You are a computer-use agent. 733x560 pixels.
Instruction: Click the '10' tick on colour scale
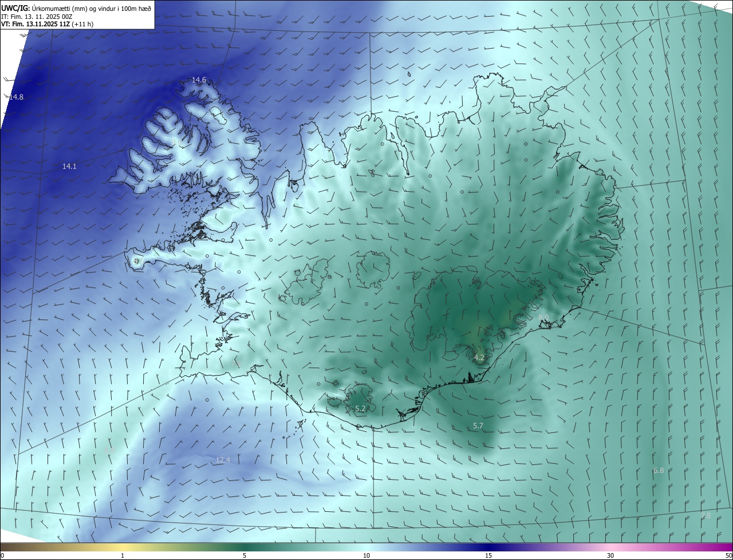[x=366, y=555]
